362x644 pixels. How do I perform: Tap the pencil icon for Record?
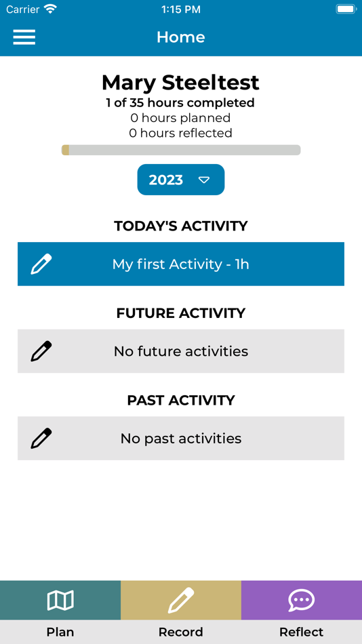pos(181,601)
